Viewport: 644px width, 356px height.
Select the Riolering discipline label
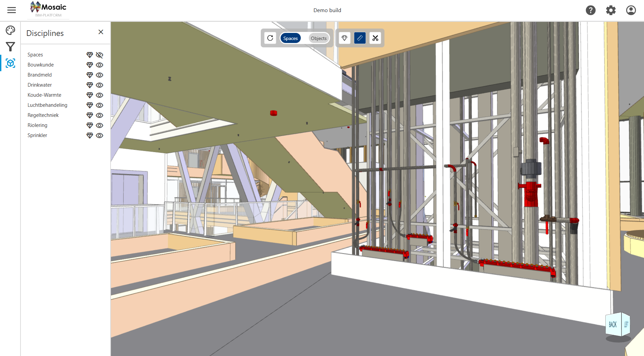coord(37,125)
